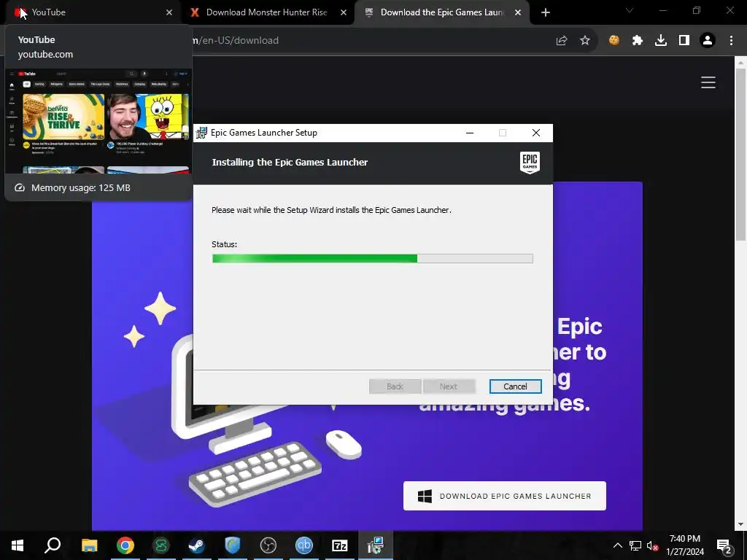Open File Explorer from taskbar
Image resolution: width=747 pixels, height=560 pixels.
(x=89, y=545)
